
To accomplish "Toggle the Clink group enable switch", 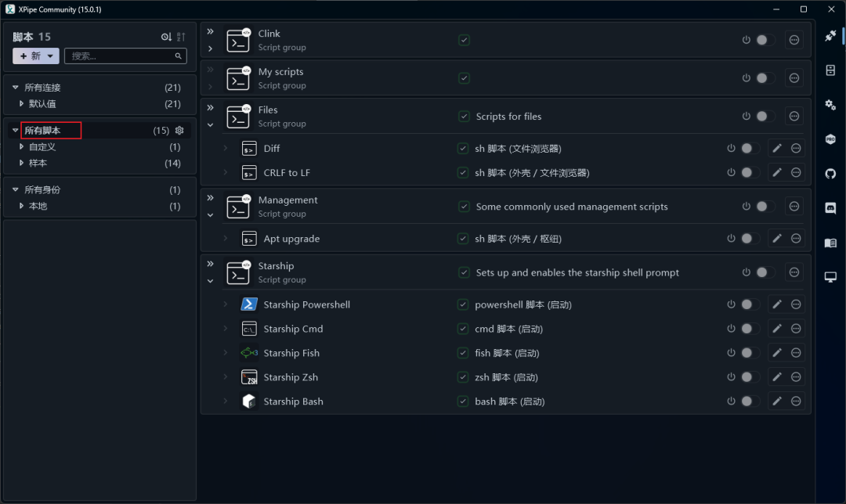I will click(764, 40).
